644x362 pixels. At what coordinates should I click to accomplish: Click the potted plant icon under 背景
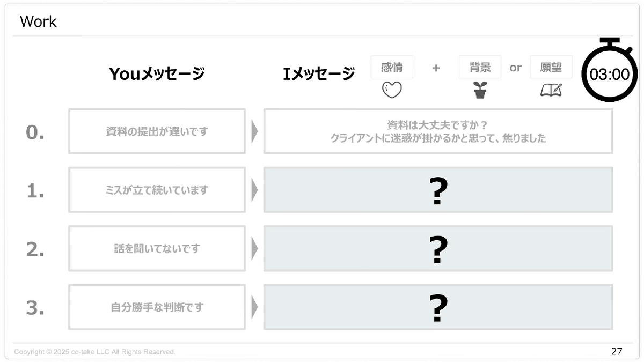coord(480,90)
